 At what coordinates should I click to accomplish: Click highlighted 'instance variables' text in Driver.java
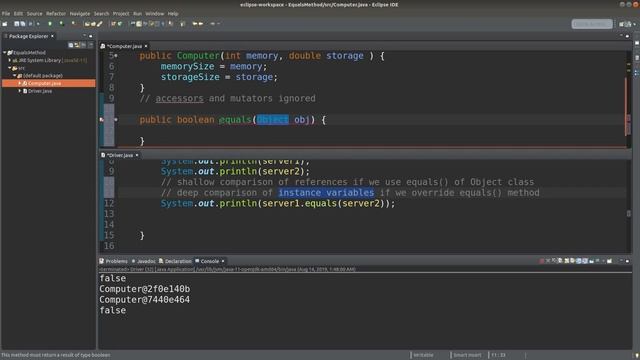tap(326, 193)
